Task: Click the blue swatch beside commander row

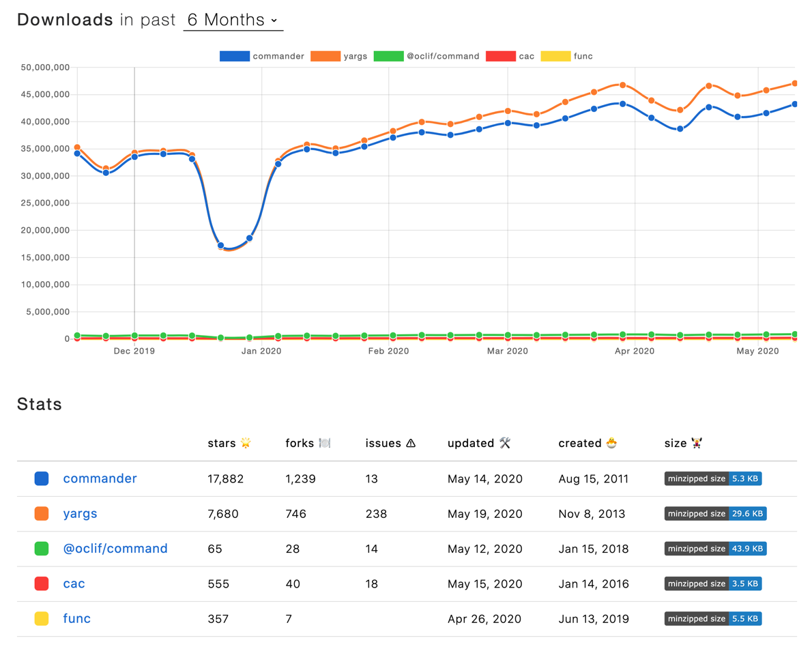Action: pyautogui.click(x=42, y=478)
